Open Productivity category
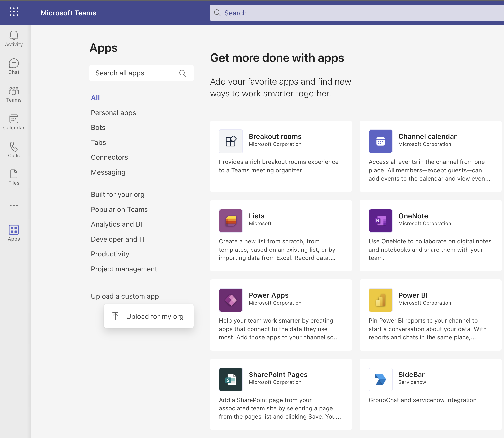This screenshot has height=438, width=504. pos(110,254)
